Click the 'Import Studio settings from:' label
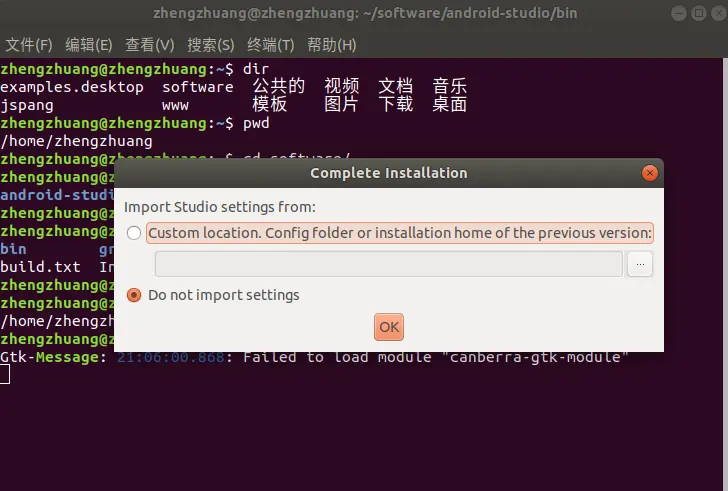The width and height of the screenshot is (728, 491). coord(220,207)
